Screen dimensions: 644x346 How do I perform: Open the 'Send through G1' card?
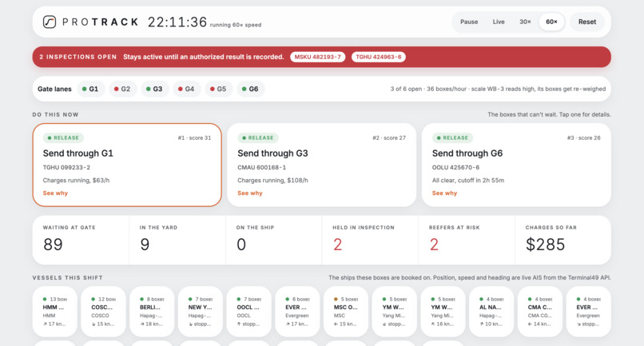(127, 165)
